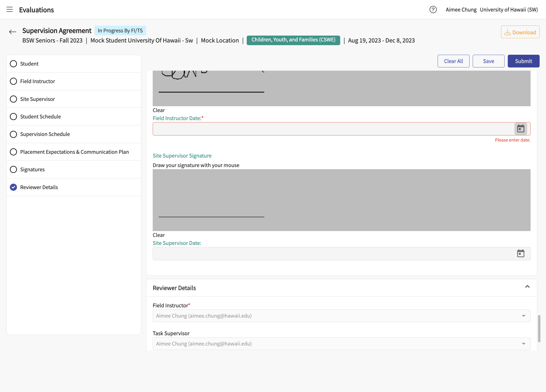Click University of Hawaii (SW) organization label
This screenshot has height=392, width=546.
click(509, 10)
